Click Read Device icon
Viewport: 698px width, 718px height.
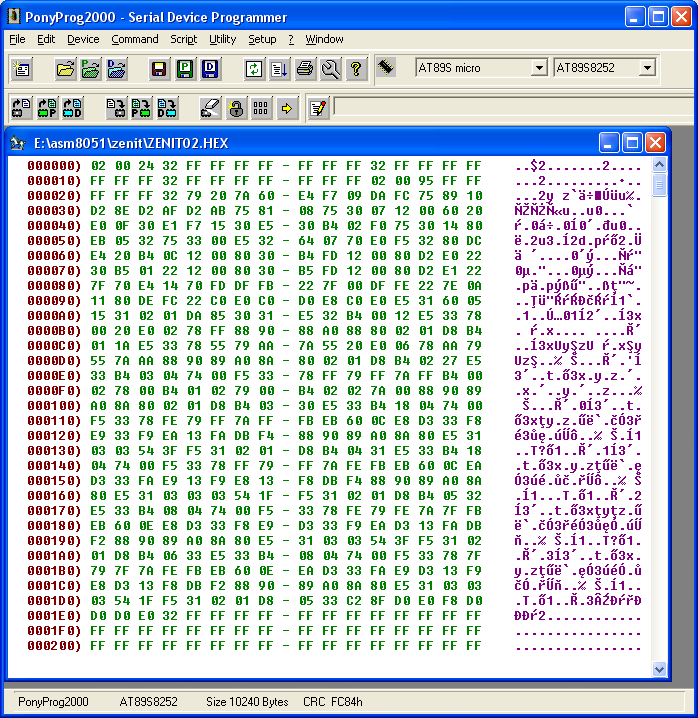pos(22,109)
